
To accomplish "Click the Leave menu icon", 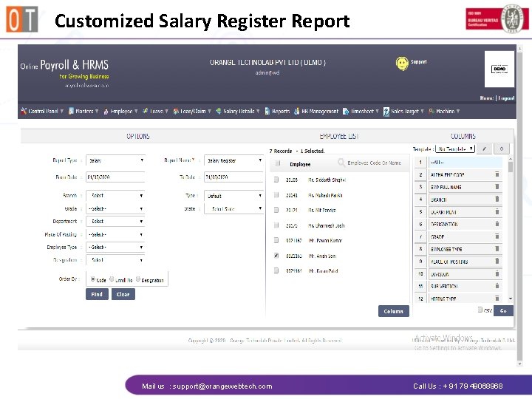I will 146,111.
